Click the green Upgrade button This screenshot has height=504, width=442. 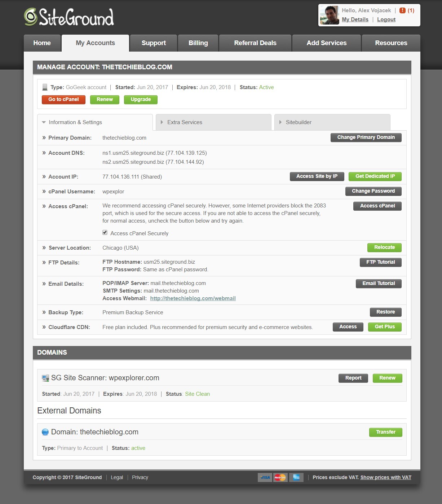tap(141, 100)
